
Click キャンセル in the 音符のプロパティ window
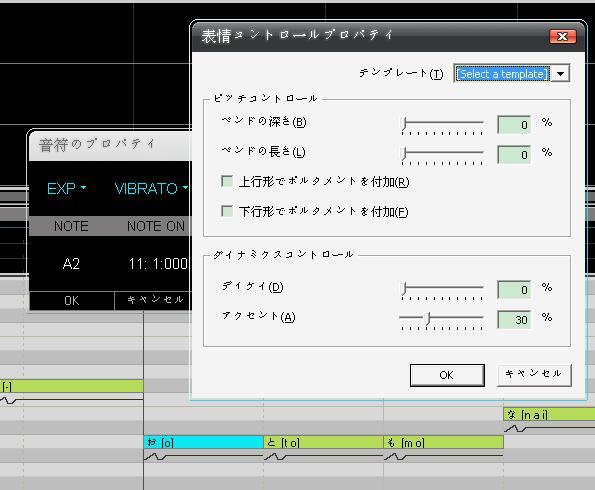[153, 301]
